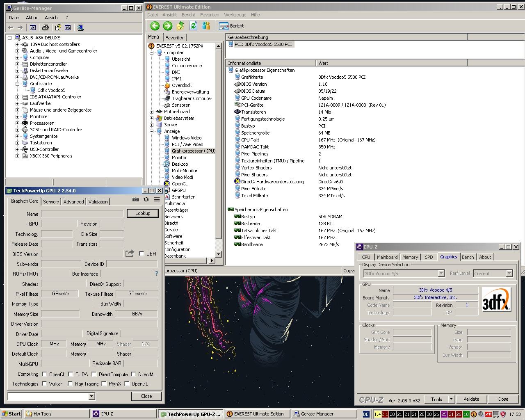
Task: Open Aktion menu in Geräte-Manager
Action: tap(32, 18)
